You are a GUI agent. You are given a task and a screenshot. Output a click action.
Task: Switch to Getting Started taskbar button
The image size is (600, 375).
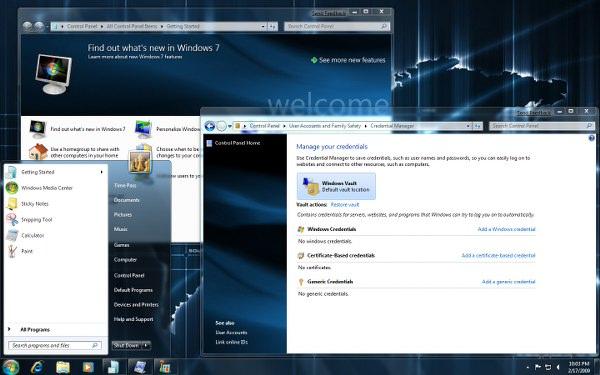pos(114,367)
